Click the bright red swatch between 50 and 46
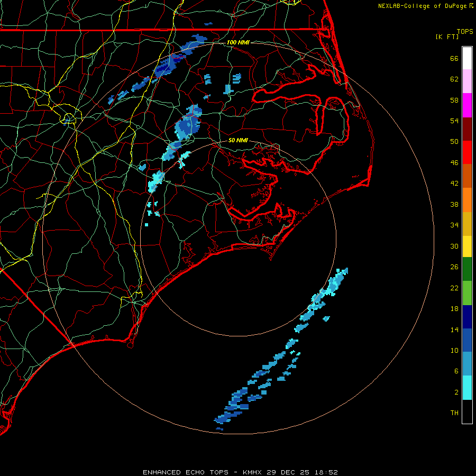 (x=467, y=152)
